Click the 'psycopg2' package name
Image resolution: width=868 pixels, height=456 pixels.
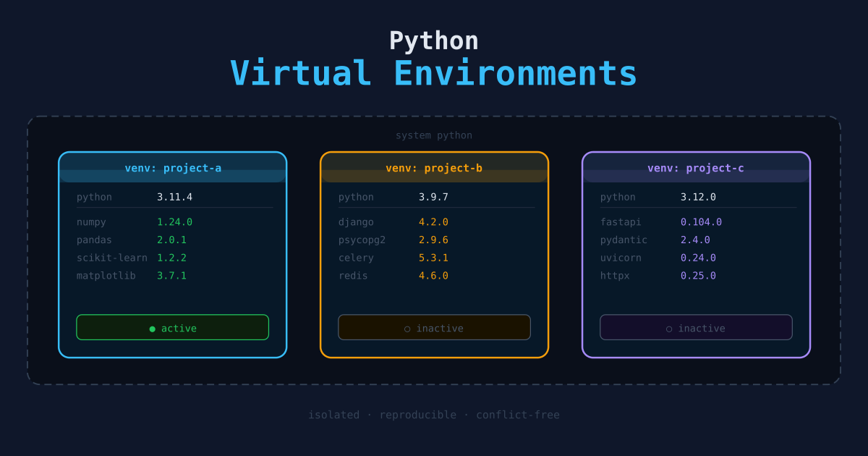(362, 240)
